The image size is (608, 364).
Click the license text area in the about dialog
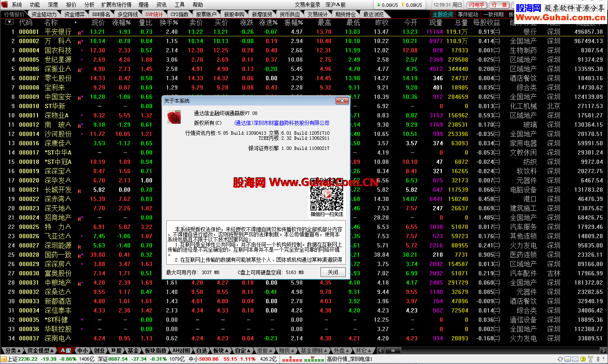click(x=256, y=242)
